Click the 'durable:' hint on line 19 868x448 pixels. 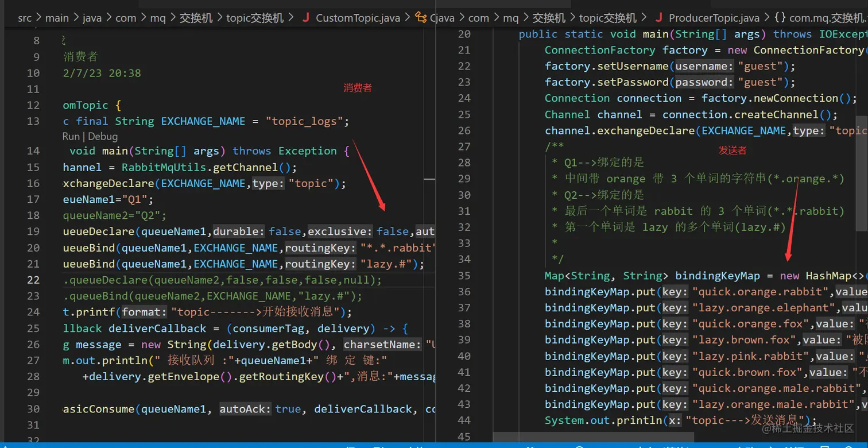pos(239,231)
